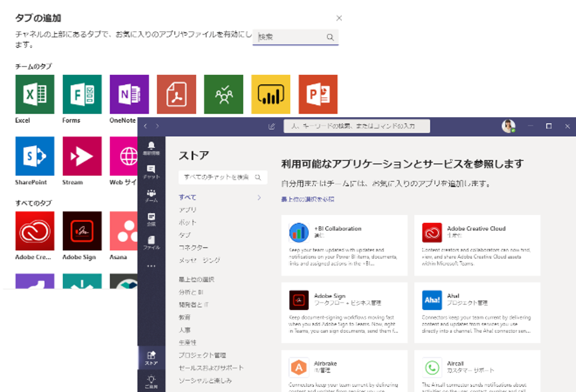Add the PowerPoint tab icon
The image size is (576, 392).
(x=318, y=94)
